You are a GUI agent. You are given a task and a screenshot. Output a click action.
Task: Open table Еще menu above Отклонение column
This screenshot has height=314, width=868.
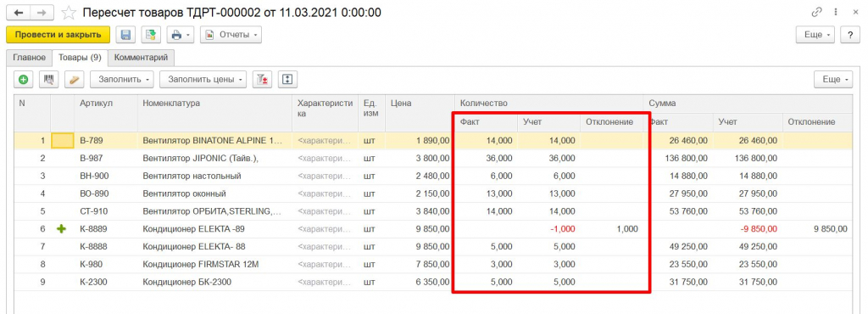pos(834,79)
